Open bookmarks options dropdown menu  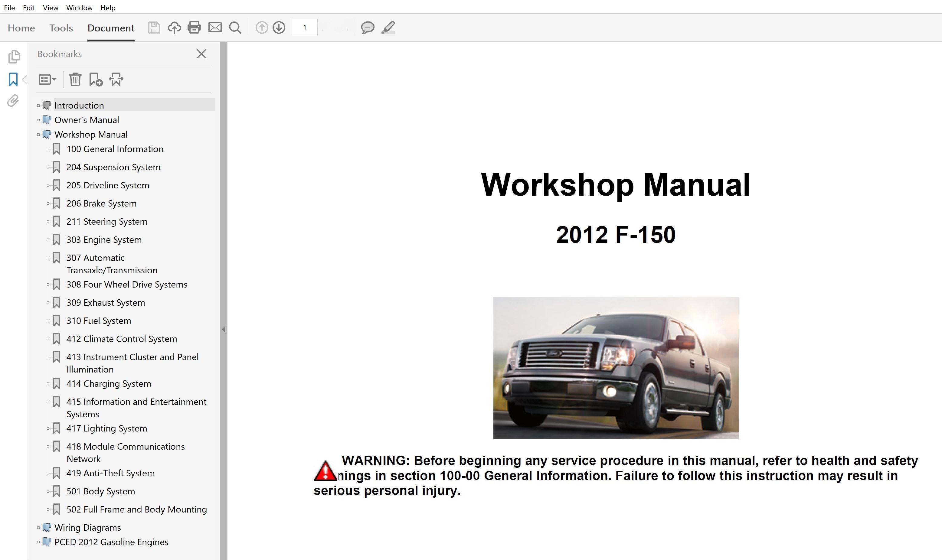pyautogui.click(x=47, y=79)
